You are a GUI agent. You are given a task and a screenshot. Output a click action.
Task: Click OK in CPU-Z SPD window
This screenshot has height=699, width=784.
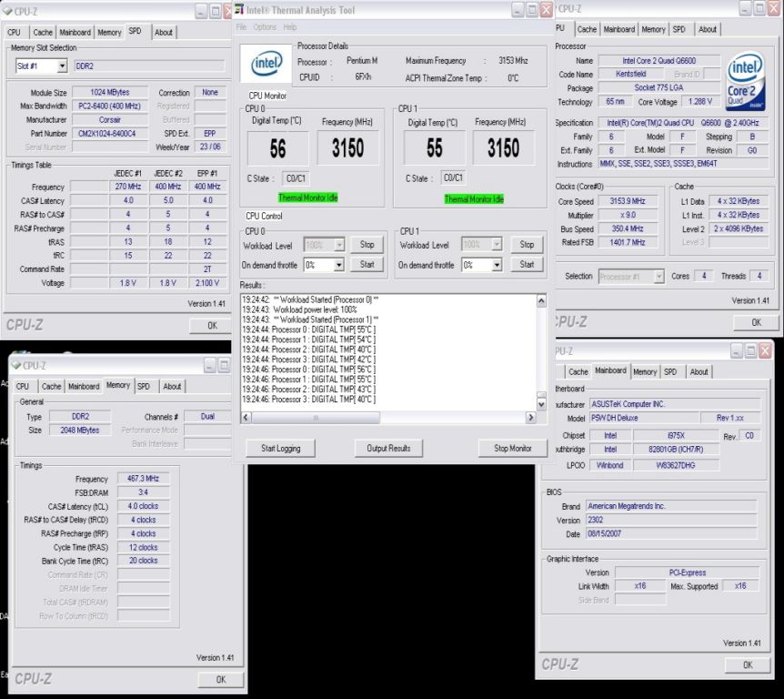[212, 325]
